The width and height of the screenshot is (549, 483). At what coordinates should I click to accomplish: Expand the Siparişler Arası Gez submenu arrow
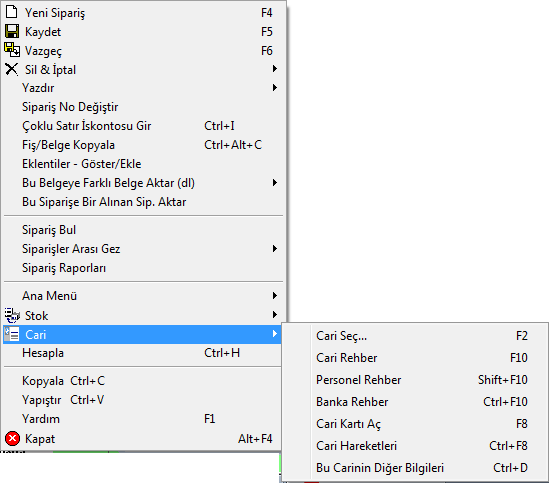(x=275, y=249)
